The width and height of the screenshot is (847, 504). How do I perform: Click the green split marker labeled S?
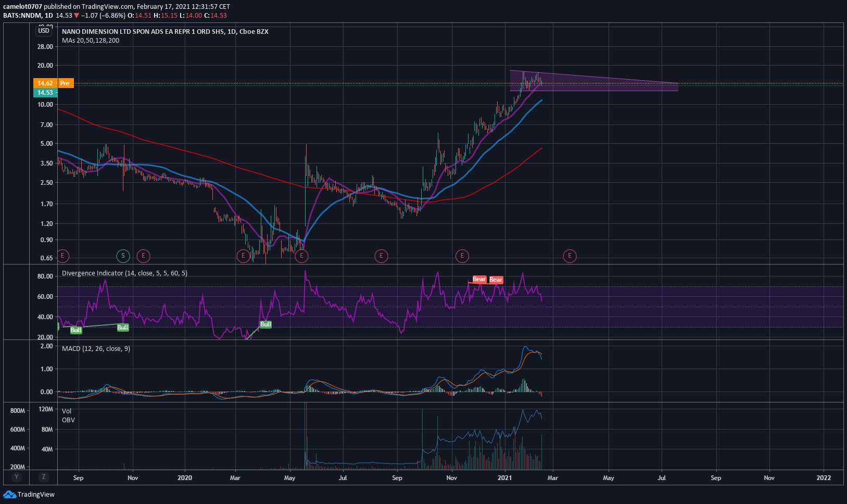click(x=123, y=256)
